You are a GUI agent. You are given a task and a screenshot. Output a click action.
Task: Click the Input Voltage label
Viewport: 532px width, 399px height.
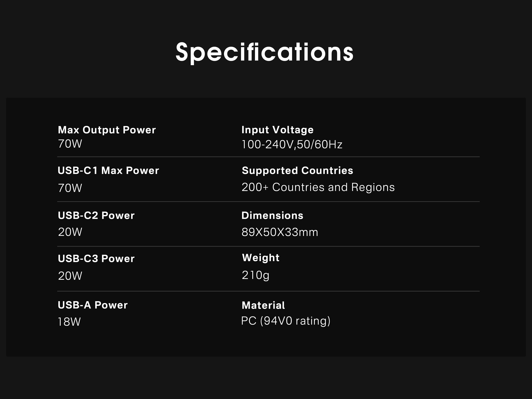tap(278, 130)
